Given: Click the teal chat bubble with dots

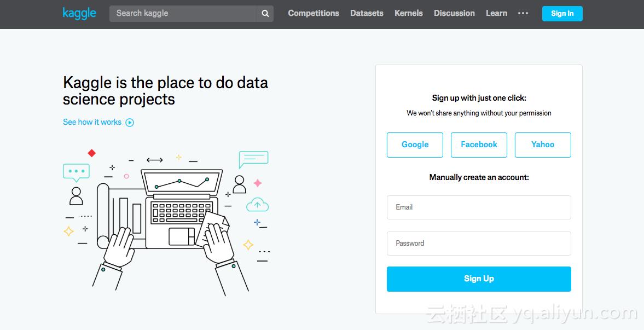Looking at the screenshot, I should point(76,172).
